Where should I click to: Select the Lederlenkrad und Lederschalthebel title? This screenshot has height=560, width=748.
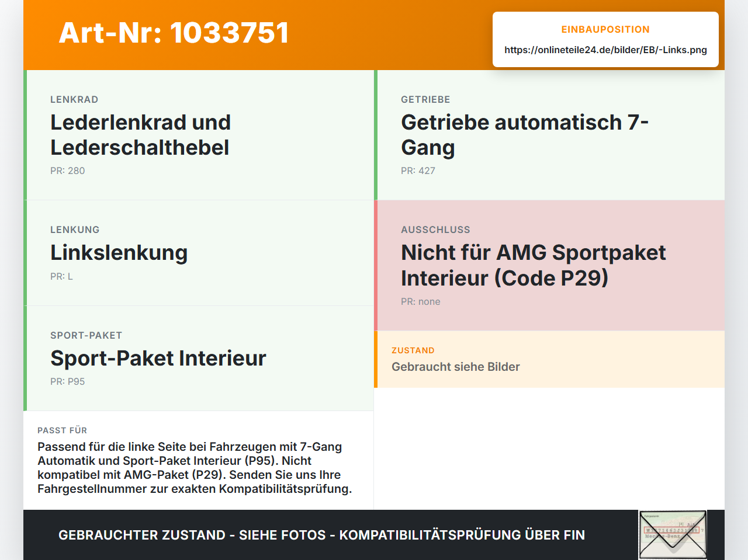(141, 135)
